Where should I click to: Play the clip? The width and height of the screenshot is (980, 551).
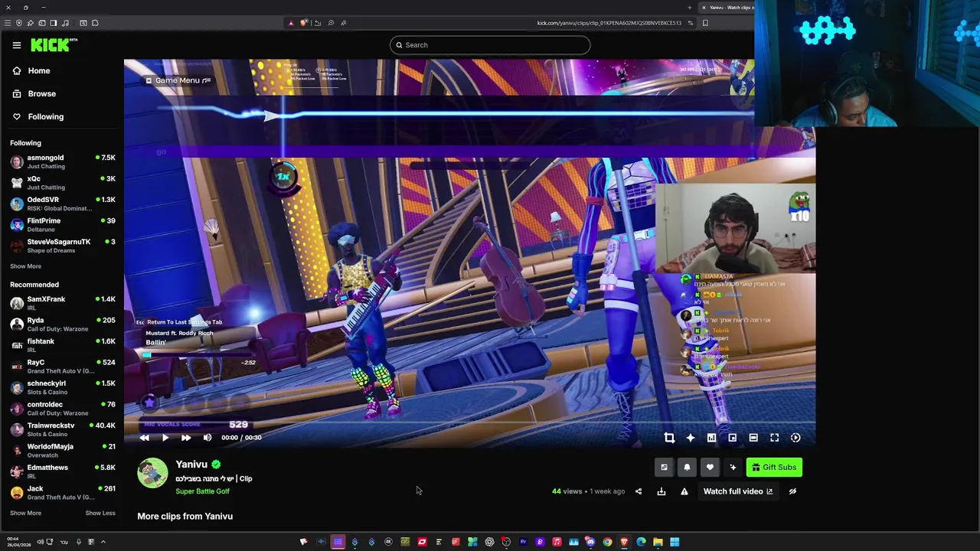165,438
